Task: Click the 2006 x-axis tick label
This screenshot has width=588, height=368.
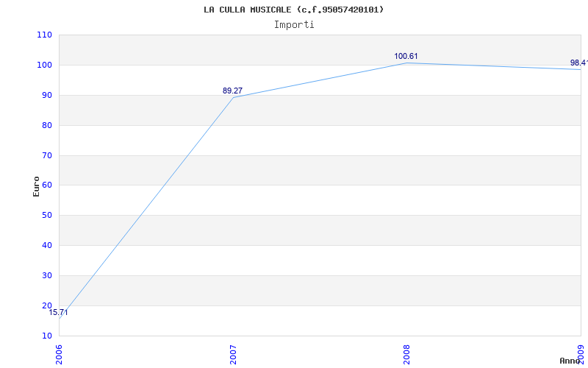Action: (x=59, y=353)
